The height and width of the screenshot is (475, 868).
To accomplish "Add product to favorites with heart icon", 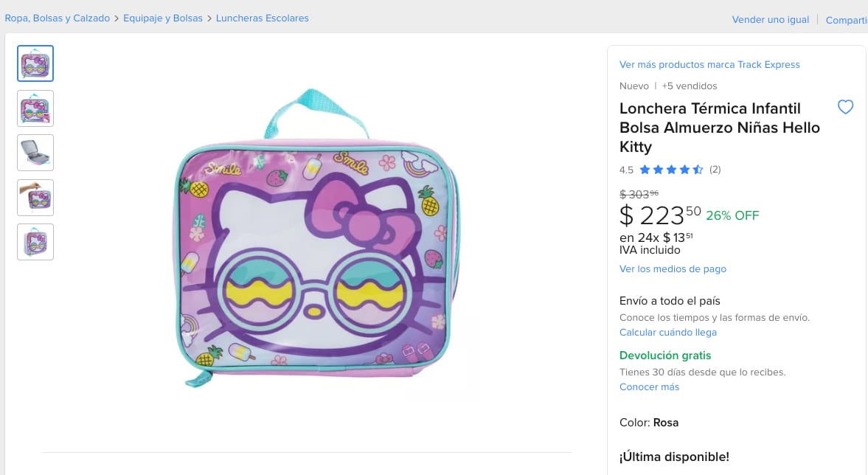I will coord(845,108).
